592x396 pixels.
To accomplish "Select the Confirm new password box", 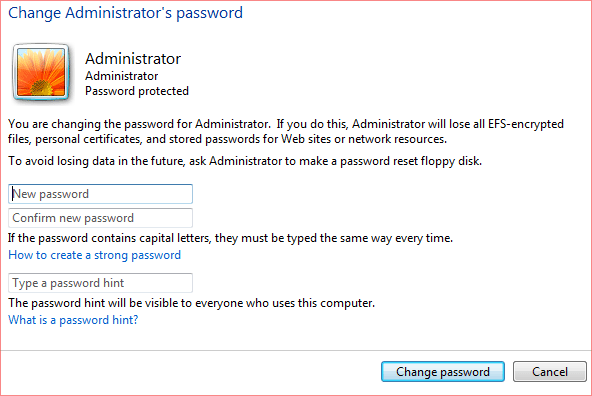I will coord(100,218).
